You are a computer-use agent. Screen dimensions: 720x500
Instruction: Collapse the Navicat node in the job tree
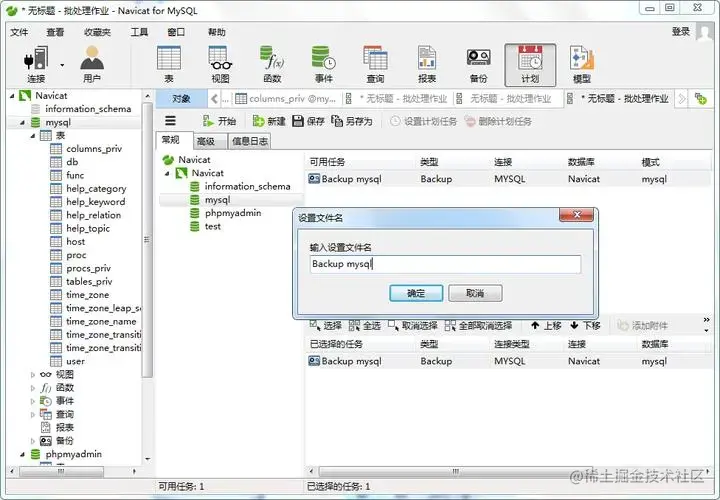click(167, 174)
